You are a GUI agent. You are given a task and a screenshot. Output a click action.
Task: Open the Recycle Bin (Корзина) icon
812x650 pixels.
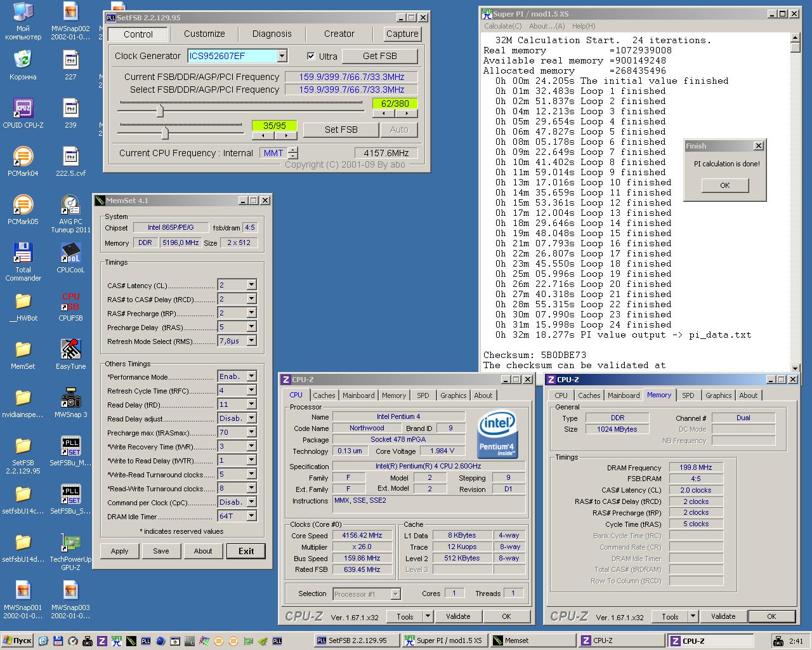pos(23,65)
